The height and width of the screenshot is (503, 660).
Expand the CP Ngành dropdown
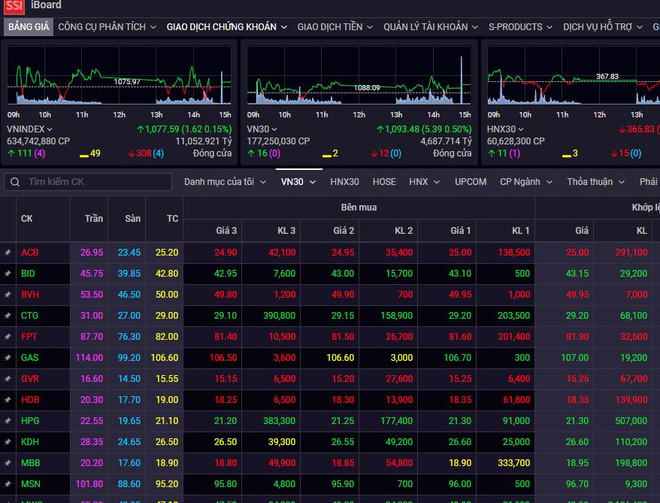525,182
